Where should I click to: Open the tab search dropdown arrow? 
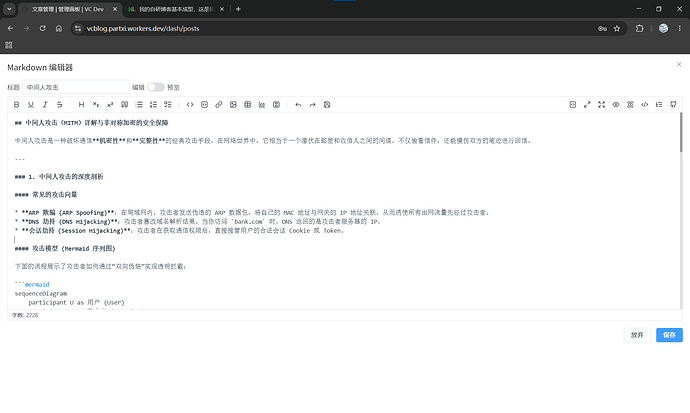9,9
